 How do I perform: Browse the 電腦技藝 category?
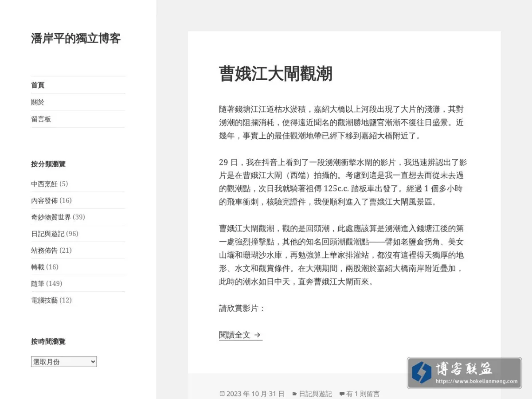pyautogui.click(x=44, y=300)
